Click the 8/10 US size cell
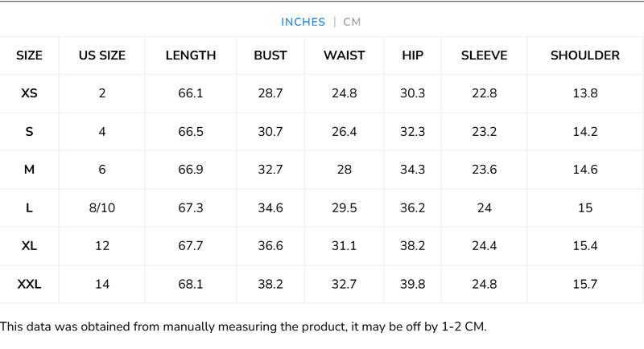The width and height of the screenshot is (644, 349). 102,208
